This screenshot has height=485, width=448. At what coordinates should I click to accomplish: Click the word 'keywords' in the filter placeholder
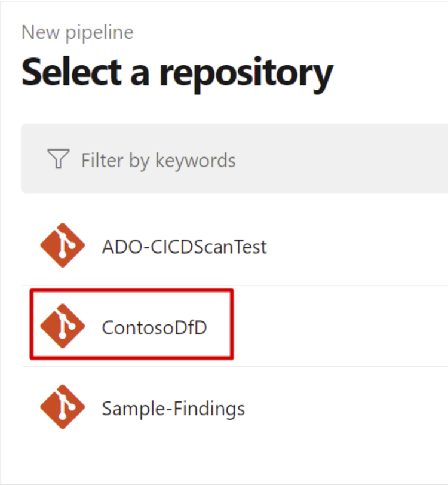[x=195, y=161]
